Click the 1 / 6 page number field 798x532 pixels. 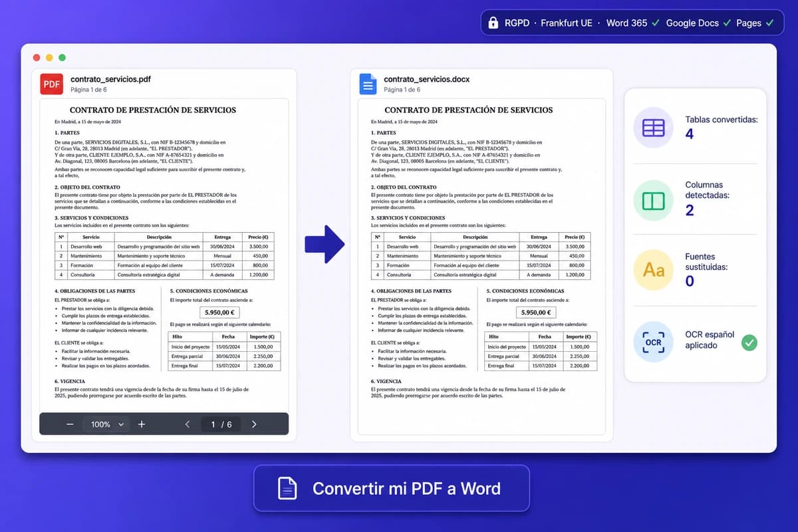click(221, 424)
